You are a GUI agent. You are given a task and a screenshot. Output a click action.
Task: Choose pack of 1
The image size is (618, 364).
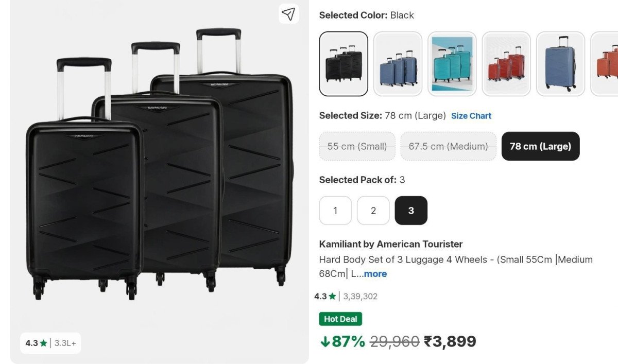click(x=335, y=211)
